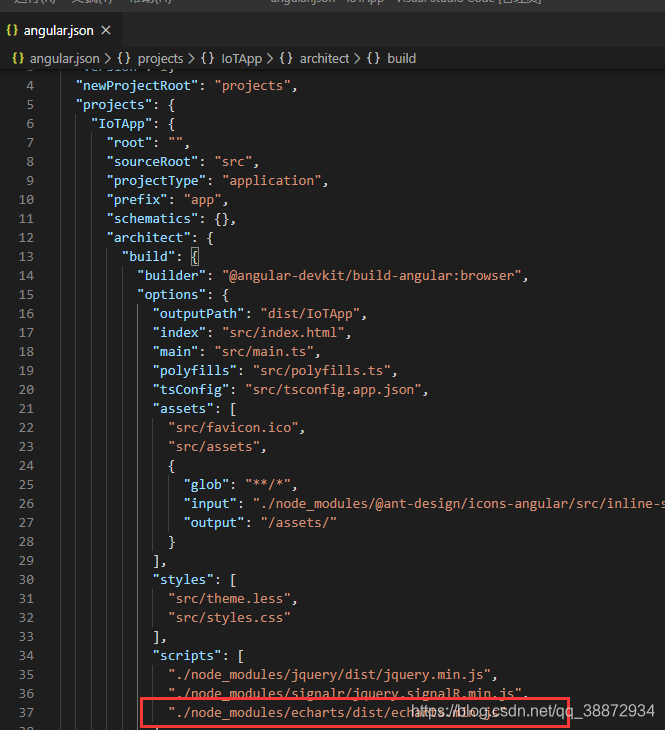Click the "application" value on line 9
The width and height of the screenshot is (665, 730).
coord(272,181)
